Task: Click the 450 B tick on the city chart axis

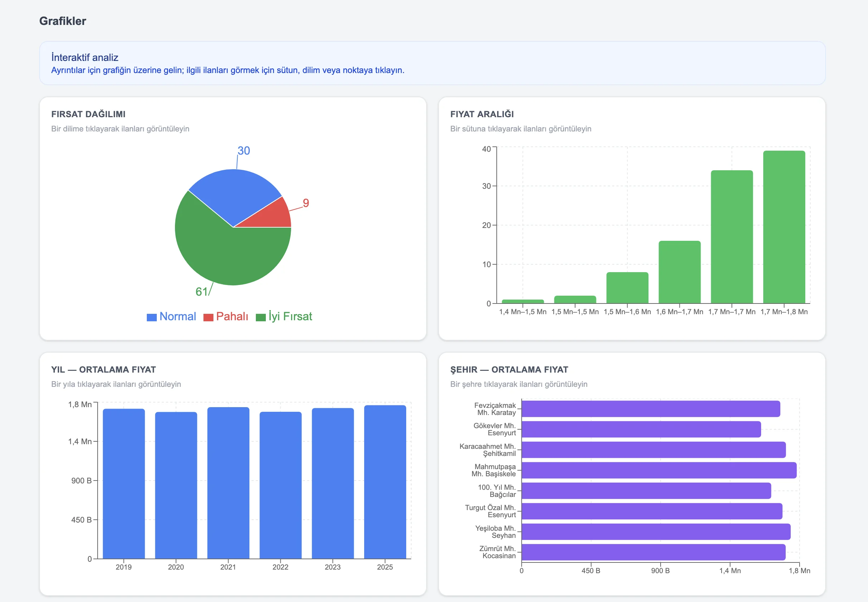Action: (x=591, y=571)
